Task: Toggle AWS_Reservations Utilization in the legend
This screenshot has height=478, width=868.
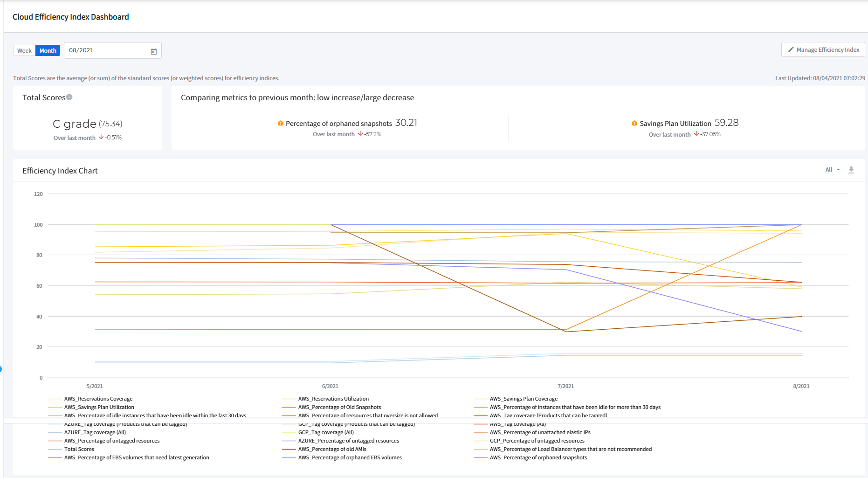Action: coord(333,399)
